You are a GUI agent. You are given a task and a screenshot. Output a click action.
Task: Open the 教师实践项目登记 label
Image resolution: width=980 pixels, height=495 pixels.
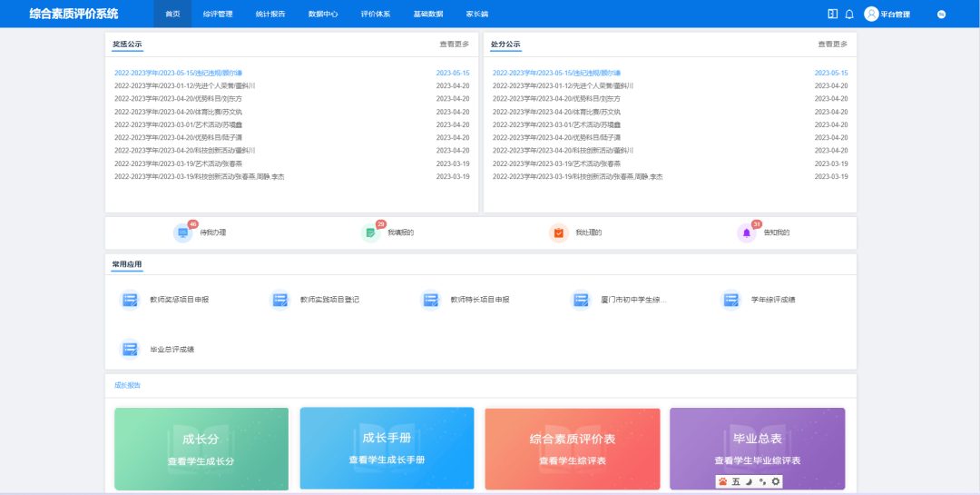click(329, 300)
